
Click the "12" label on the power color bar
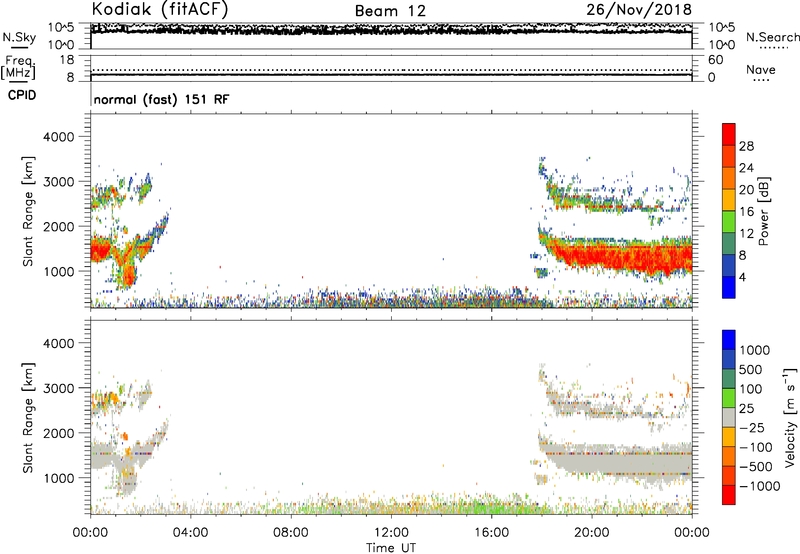[x=746, y=234]
